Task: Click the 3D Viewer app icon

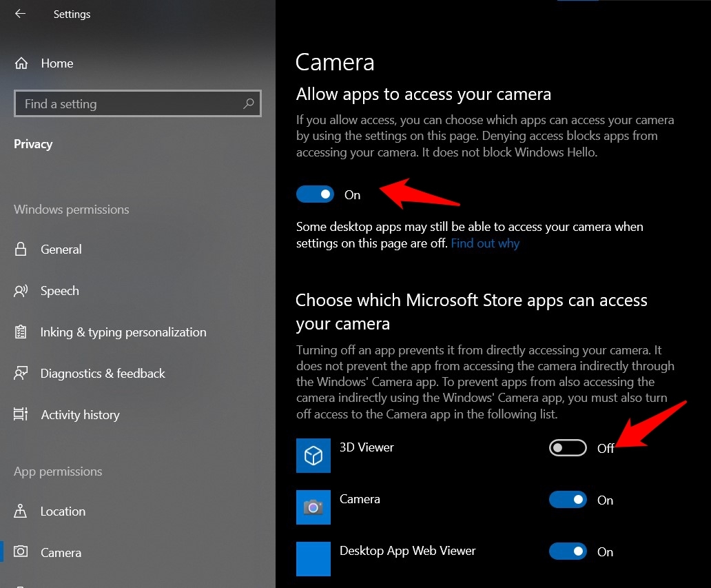Action: [313, 456]
